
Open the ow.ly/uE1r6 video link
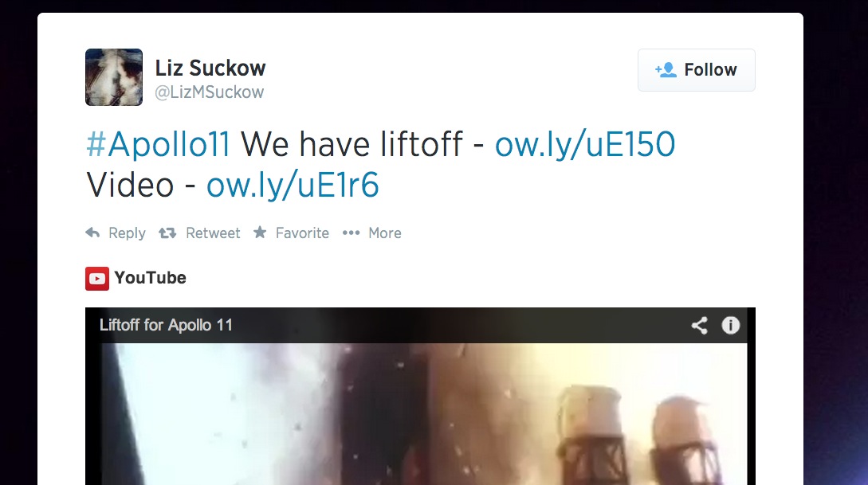pos(293,186)
